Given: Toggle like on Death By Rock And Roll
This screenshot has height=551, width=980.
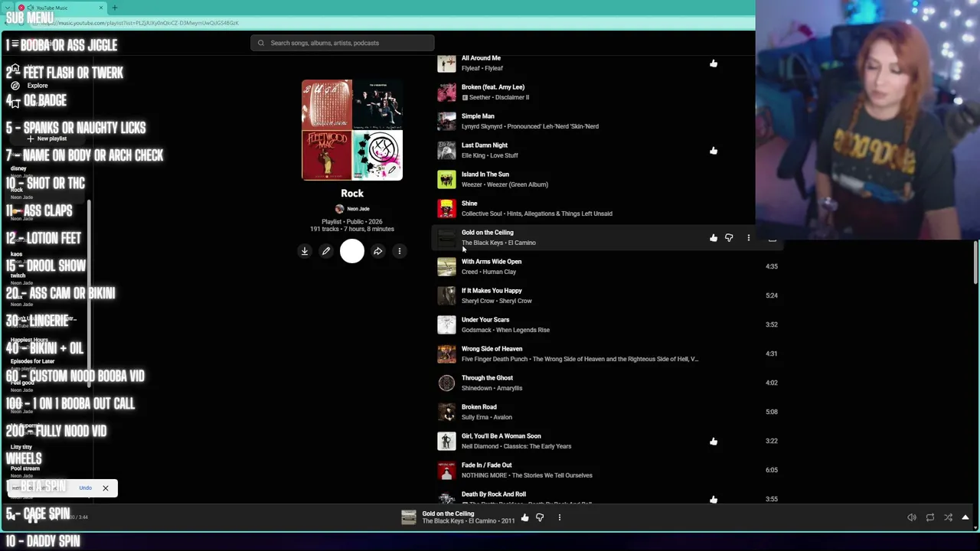Looking at the screenshot, I should coord(714,499).
